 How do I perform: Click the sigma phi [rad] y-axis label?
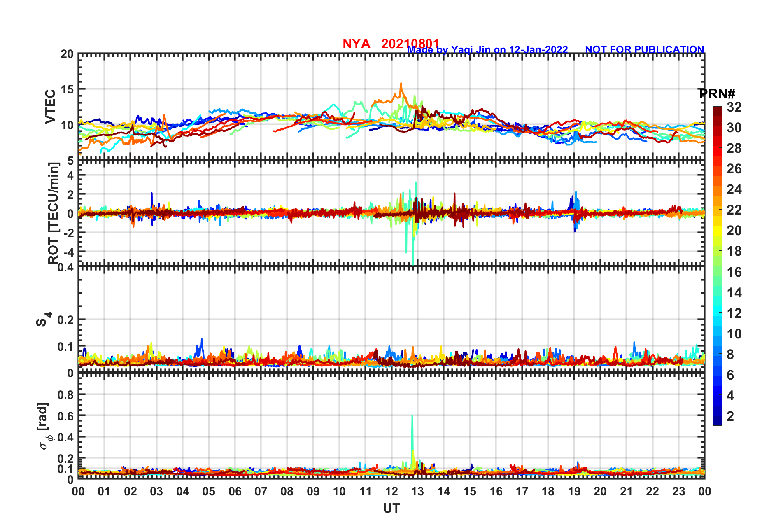(44, 426)
